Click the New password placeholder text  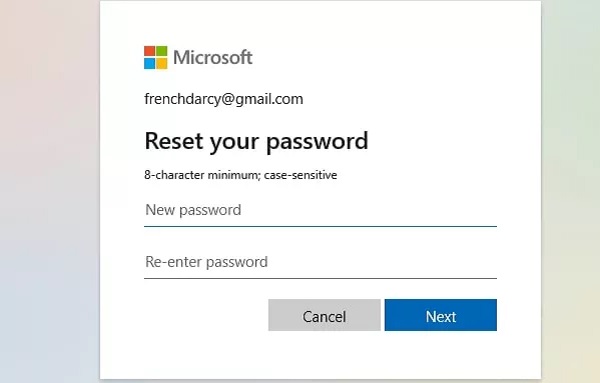pos(193,210)
